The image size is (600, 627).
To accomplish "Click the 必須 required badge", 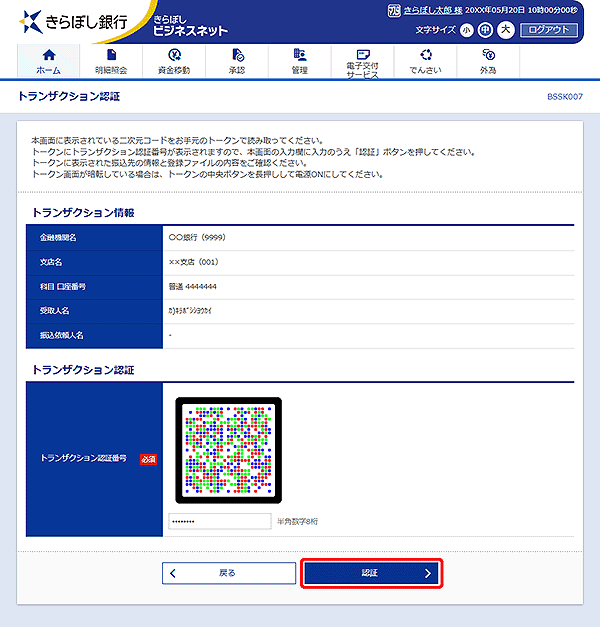I will coord(148,459).
